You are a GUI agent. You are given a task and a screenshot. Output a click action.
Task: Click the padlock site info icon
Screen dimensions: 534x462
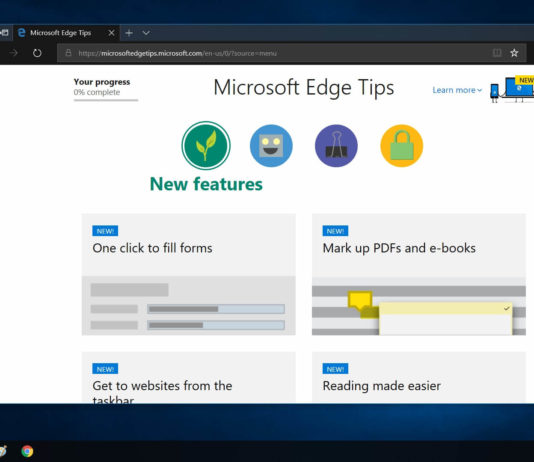(68, 53)
